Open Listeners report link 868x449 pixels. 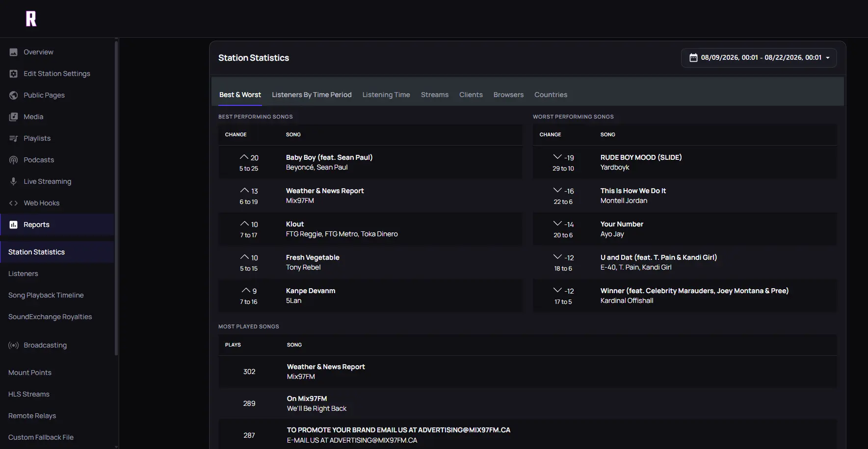23,274
